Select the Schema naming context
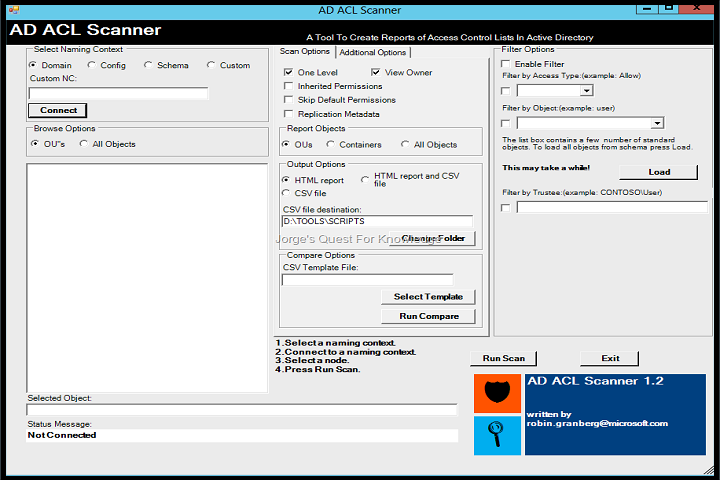720x480 pixels. click(149, 65)
